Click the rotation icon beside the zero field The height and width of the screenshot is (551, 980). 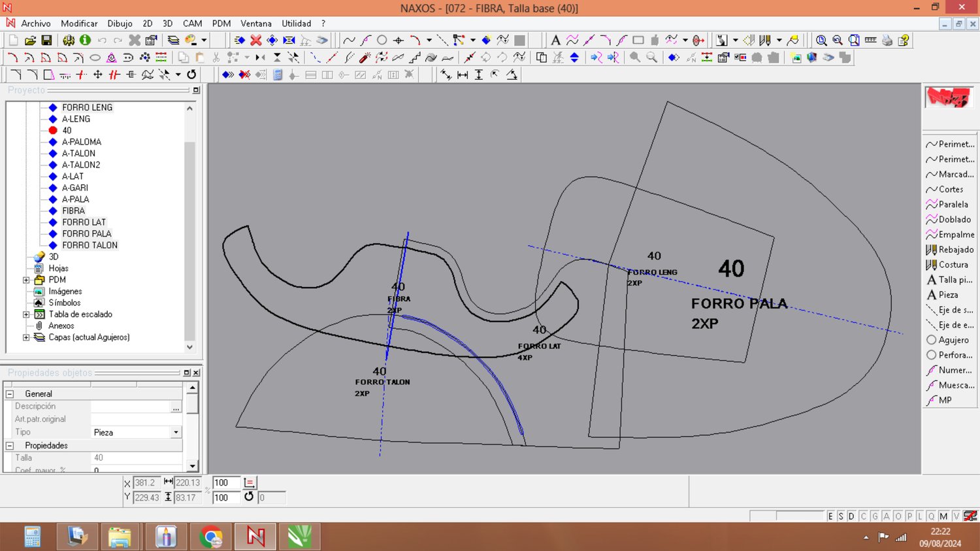[249, 497]
